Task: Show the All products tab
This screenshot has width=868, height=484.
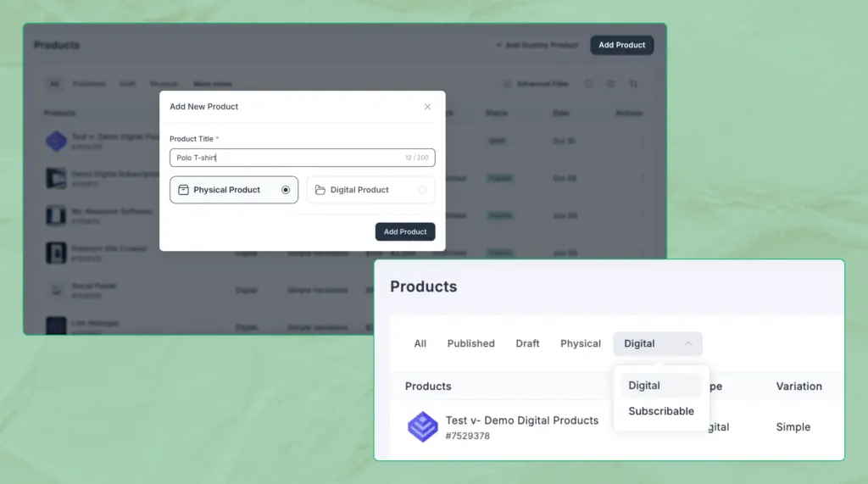Action: click(x=420, y=343)
